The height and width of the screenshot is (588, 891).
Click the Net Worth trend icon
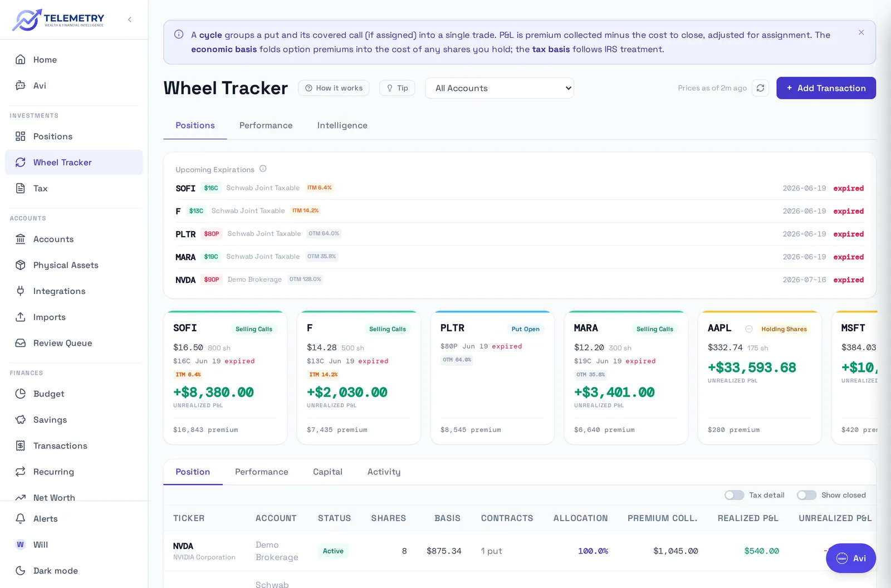[21, 497]
